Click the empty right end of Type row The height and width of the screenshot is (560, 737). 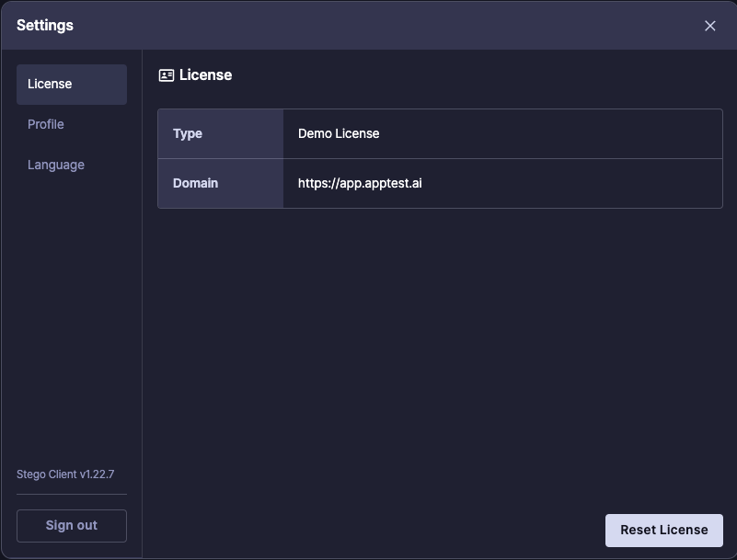click(x=644, y=133)
